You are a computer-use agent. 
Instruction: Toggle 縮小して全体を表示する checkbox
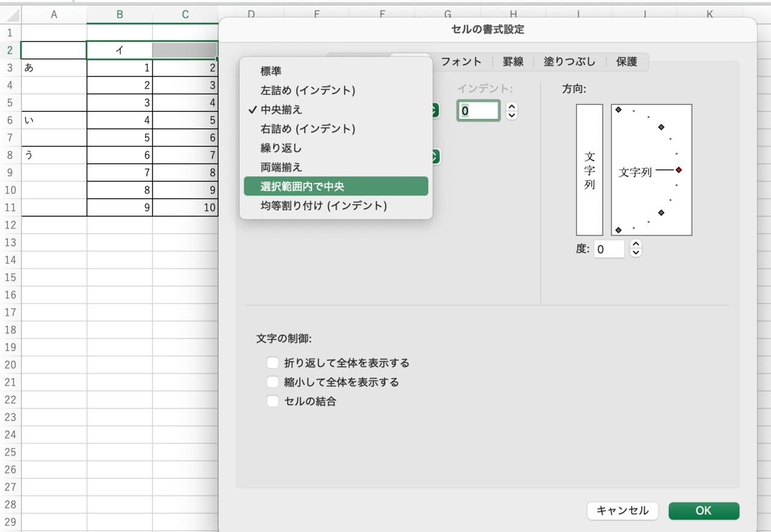coord(273,382)
